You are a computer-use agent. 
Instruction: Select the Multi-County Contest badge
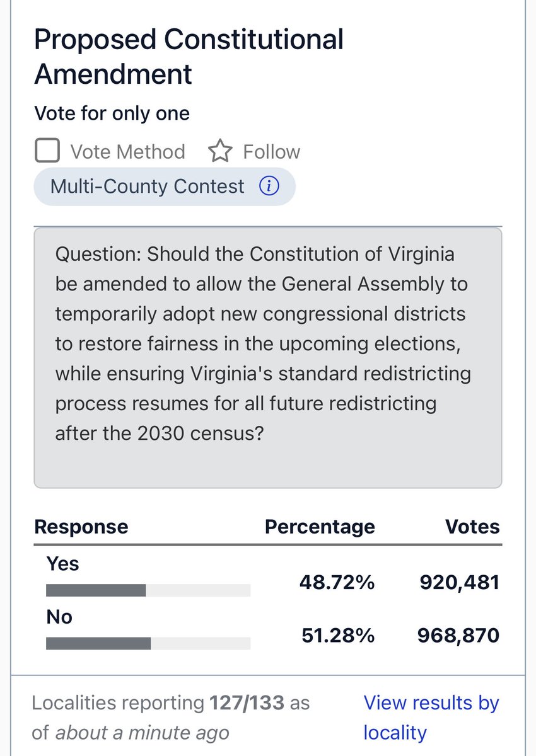point(165,186)
